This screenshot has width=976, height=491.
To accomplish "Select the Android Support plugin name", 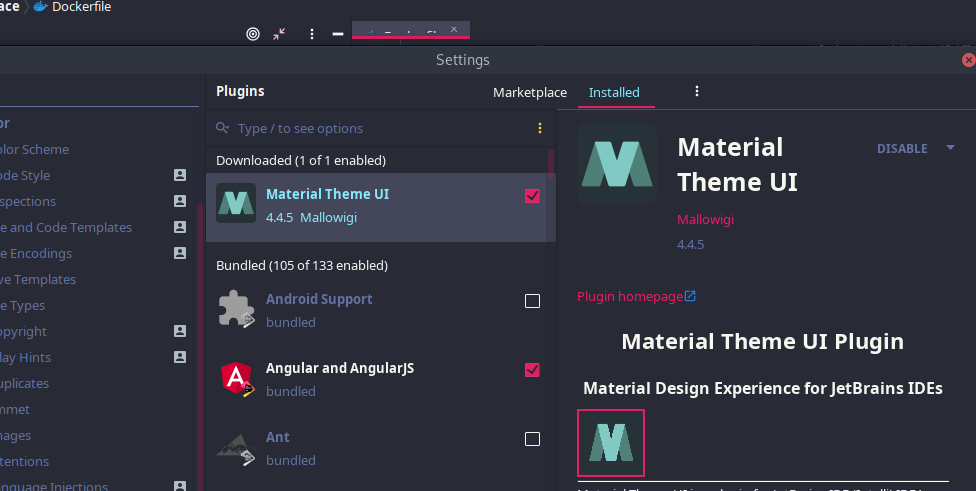I will click(319, 299).
